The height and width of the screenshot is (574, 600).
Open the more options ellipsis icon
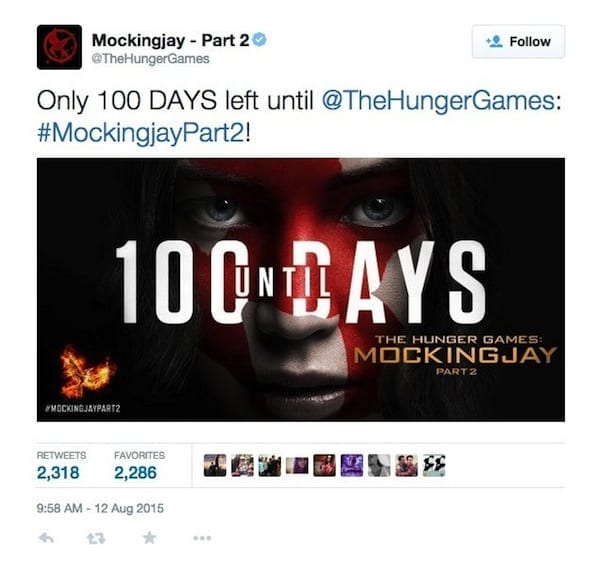[x=202, y=538]
